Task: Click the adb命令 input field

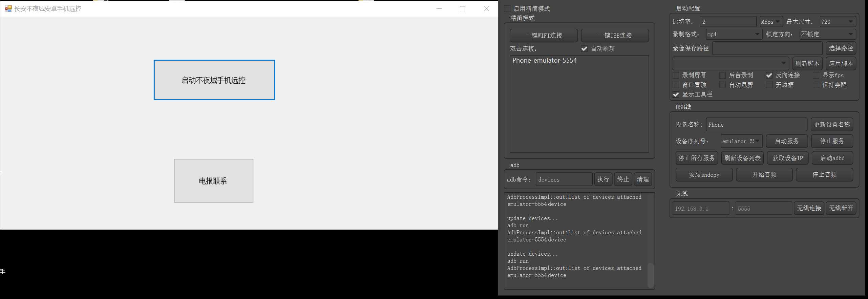Action: point(564,179)
